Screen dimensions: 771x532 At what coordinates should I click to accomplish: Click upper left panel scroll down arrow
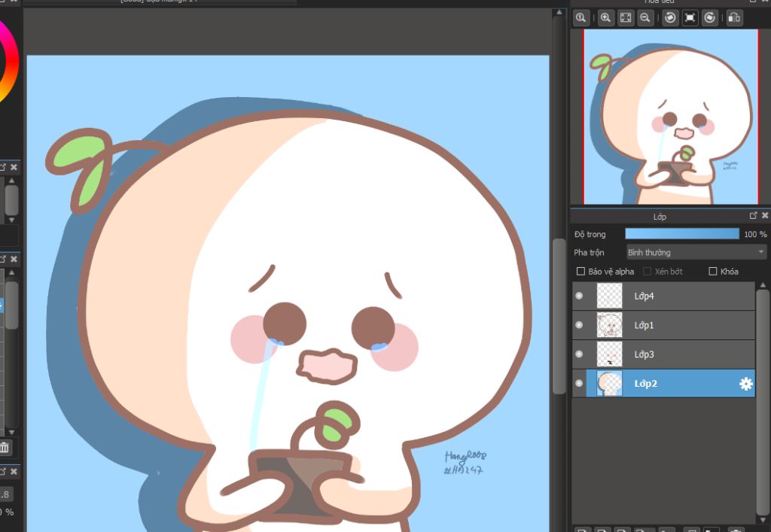click(x=12, y=220)
